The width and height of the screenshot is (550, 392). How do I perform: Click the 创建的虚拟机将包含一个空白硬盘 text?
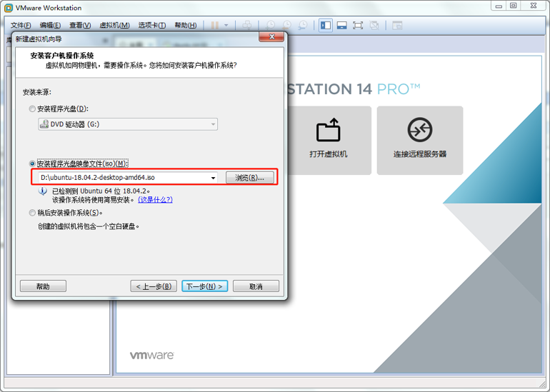[x=89, y=226]
